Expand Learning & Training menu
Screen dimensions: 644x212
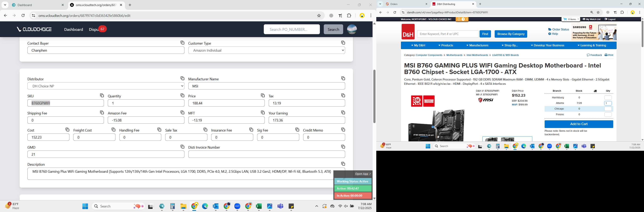(x=592, y=46)
